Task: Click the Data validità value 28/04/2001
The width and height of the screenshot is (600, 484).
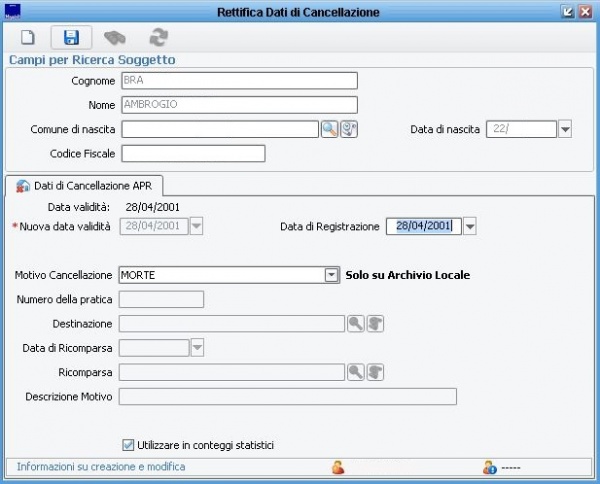Action: pos(153,207)
